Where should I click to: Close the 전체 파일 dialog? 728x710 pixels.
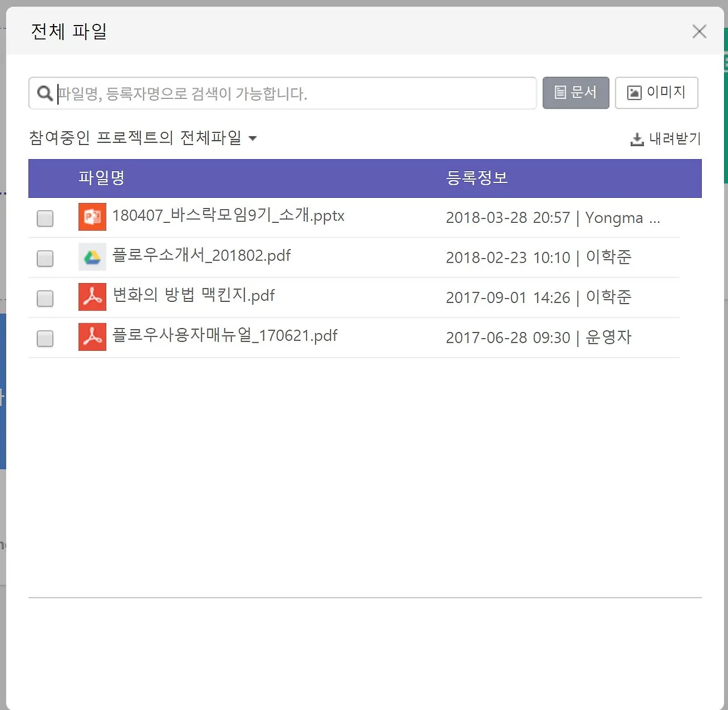[700, 31]
